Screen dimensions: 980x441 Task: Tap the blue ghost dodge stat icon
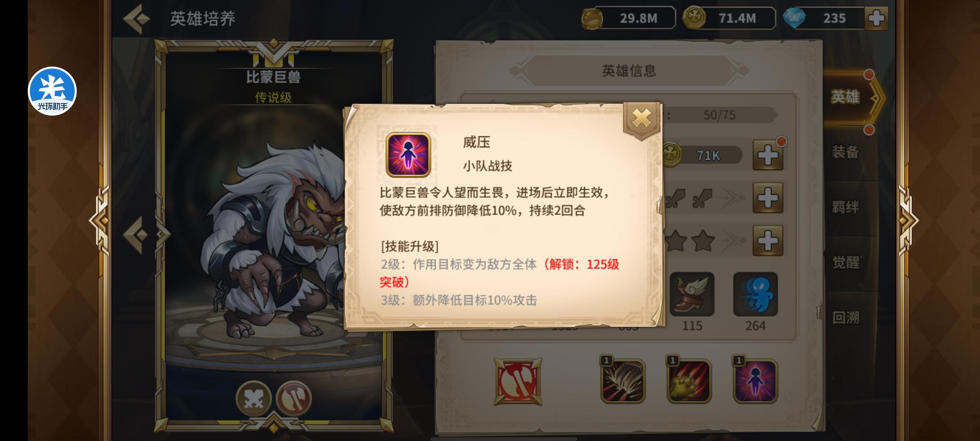(755, 294)
